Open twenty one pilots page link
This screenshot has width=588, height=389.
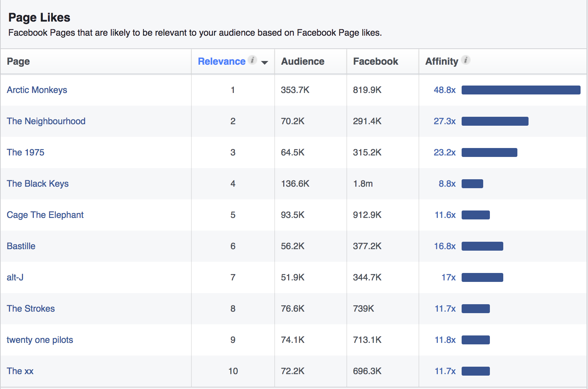(40, 340)
